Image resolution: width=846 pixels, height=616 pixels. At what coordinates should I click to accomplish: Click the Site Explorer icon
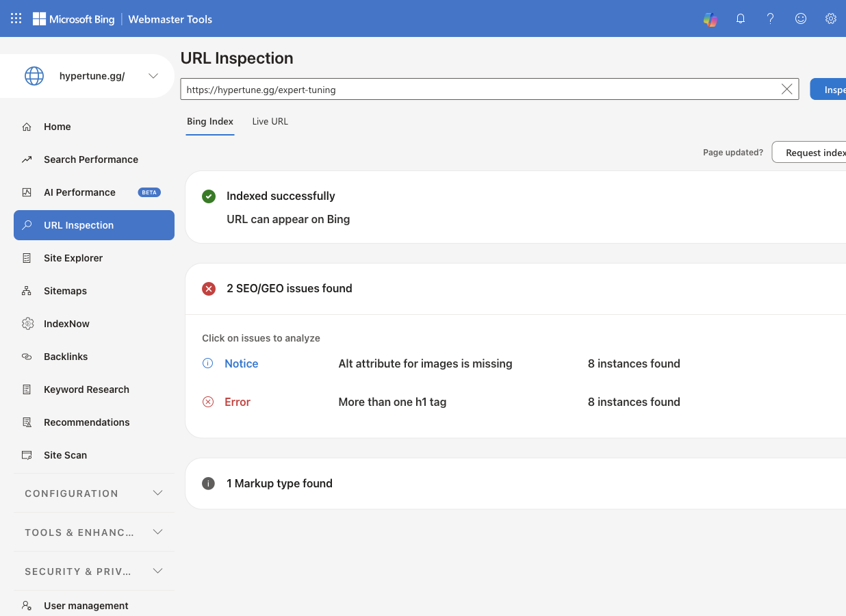click(x=27, y=258)
